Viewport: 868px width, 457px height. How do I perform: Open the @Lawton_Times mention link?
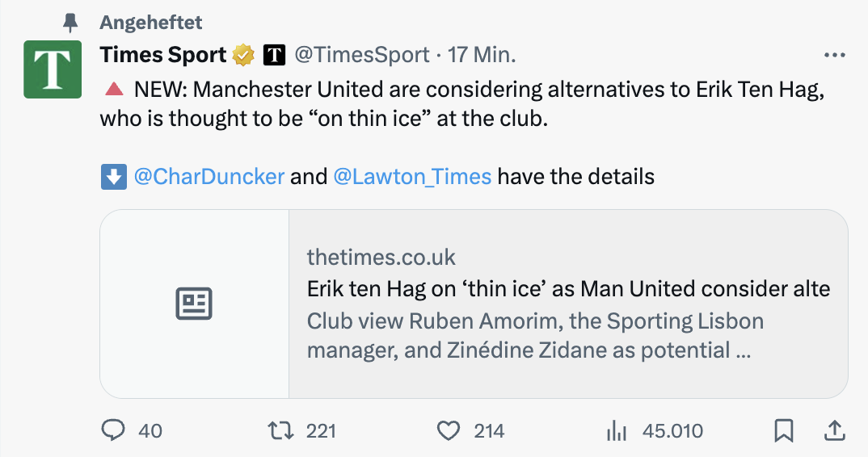(x=412, y=176)
